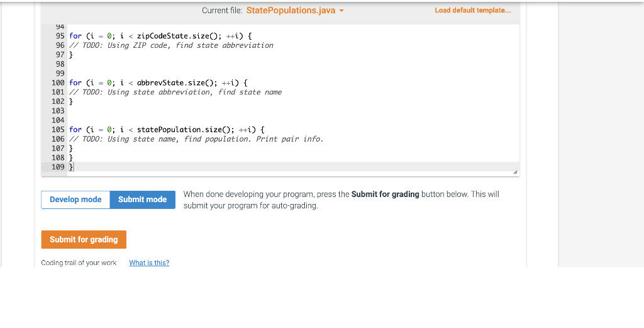The height and width of the screenshot is (328, 644).
Task: Click code line 105 statePopulation for loop
Action: coord(167,130)
